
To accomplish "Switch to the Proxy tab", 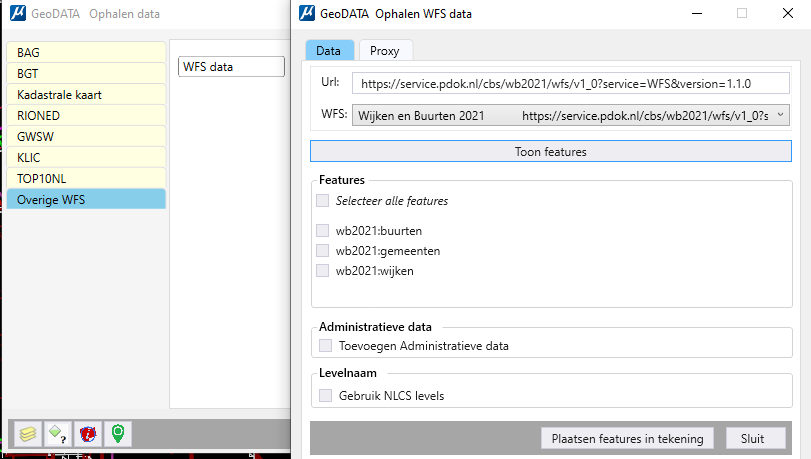I will tap(385, 51).
